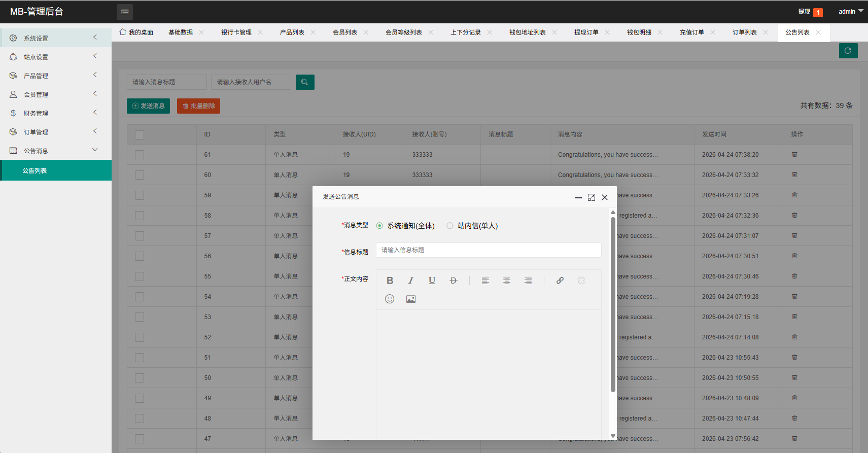
Task: Open the admin user dropdown
Action: [851, 11]
